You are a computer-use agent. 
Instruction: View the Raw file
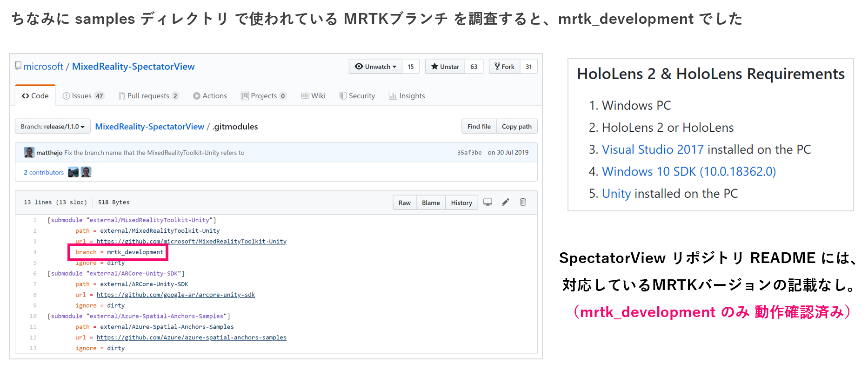[405, 202]
